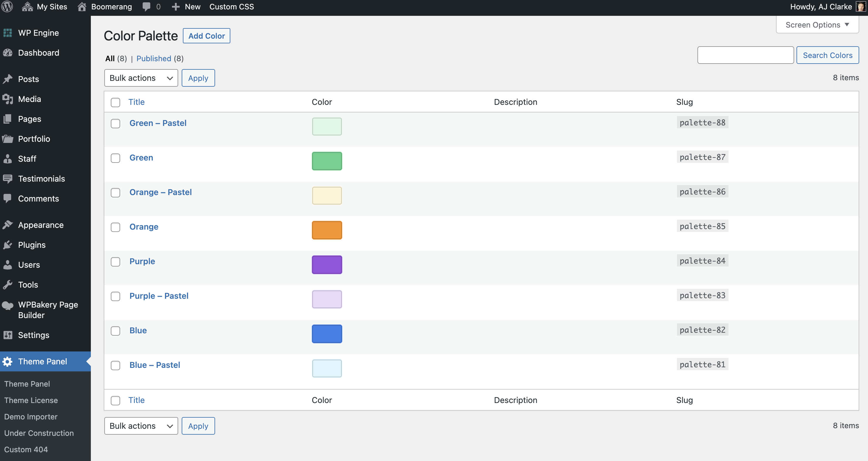Click the Add Color button
868x461 pixels.
(206, 36)
